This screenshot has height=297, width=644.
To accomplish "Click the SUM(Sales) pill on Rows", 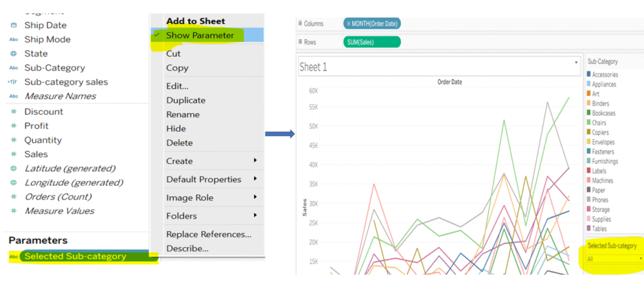I will [372, 42].
